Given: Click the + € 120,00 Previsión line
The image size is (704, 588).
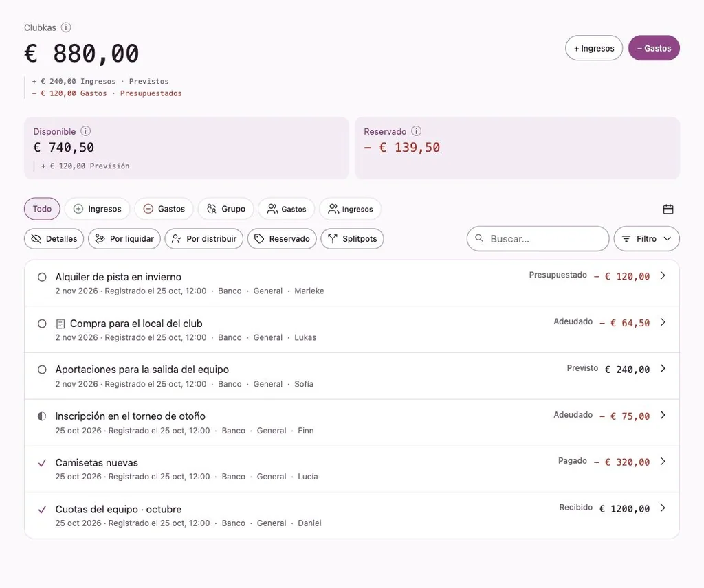Looking at the screenshot, I should coord(85,166).
